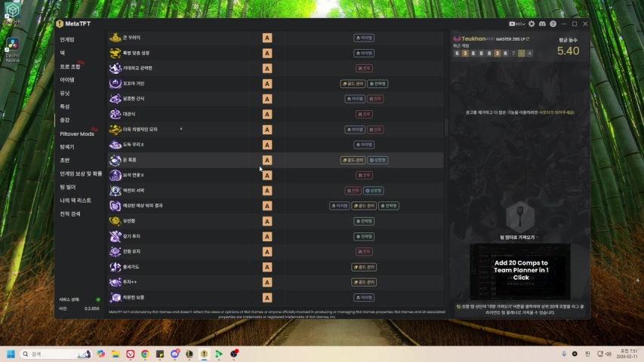Click the 아이템 tag on 큰 꾸러미 row
The image size is (644, 362).
(364, 38)
